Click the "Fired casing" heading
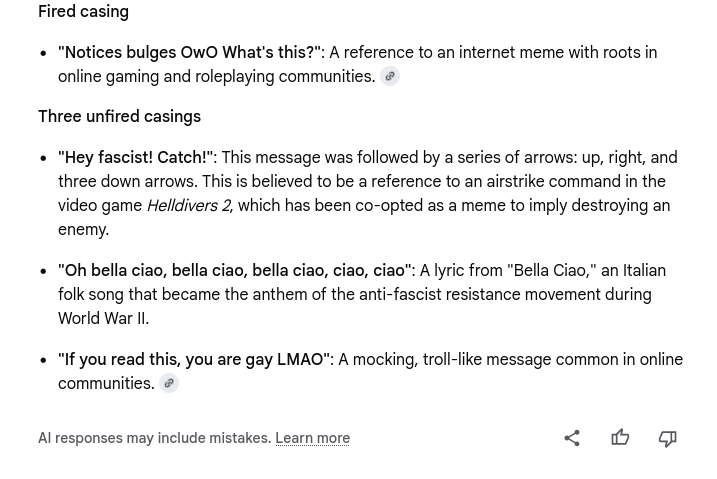 [x=83, y=12]
